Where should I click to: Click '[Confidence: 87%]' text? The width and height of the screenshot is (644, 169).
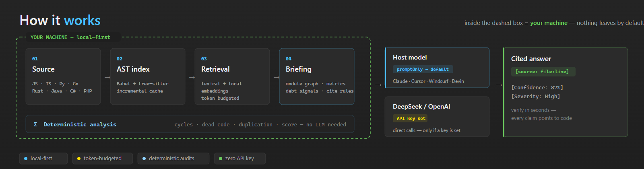537,87
